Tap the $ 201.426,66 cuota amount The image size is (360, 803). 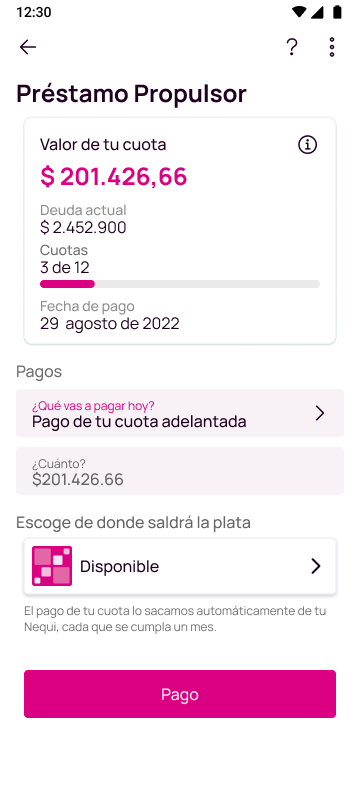pyautogui.click(x=114, y=177)
